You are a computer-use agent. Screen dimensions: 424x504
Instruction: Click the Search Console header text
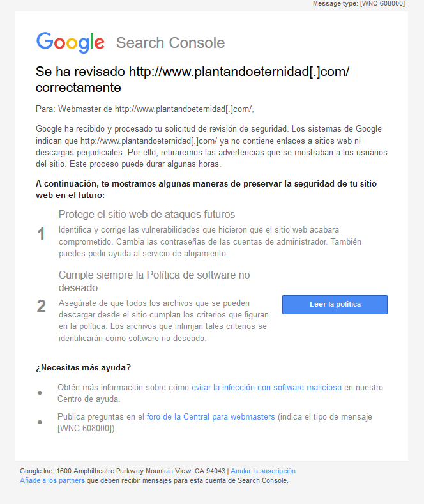click(170, 43)
